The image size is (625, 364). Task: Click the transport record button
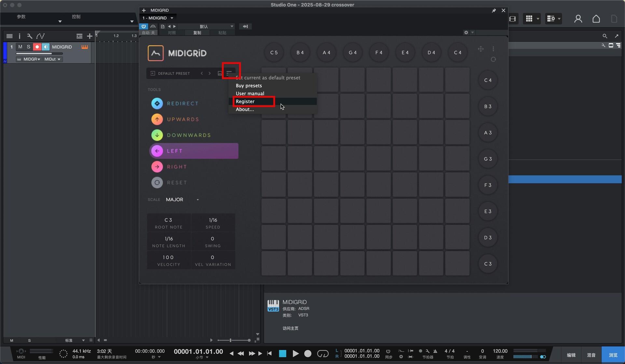(308, 354)
